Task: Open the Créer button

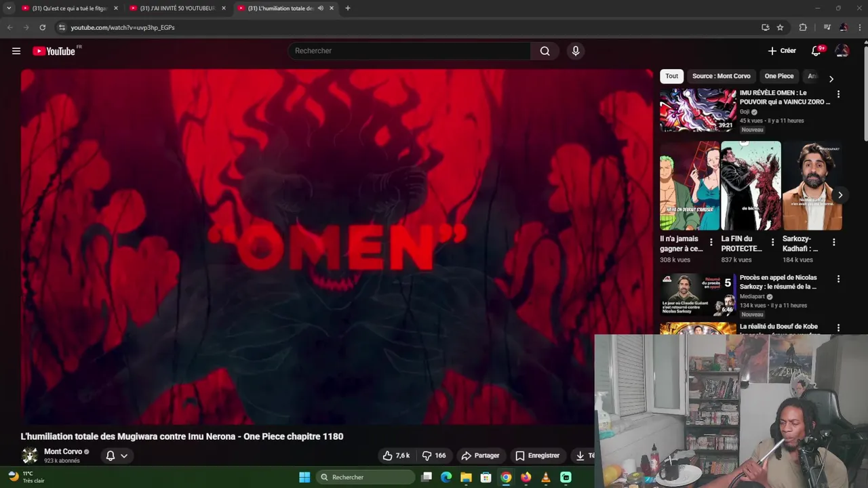Action: pyautogui.click(x=782, y=51)
